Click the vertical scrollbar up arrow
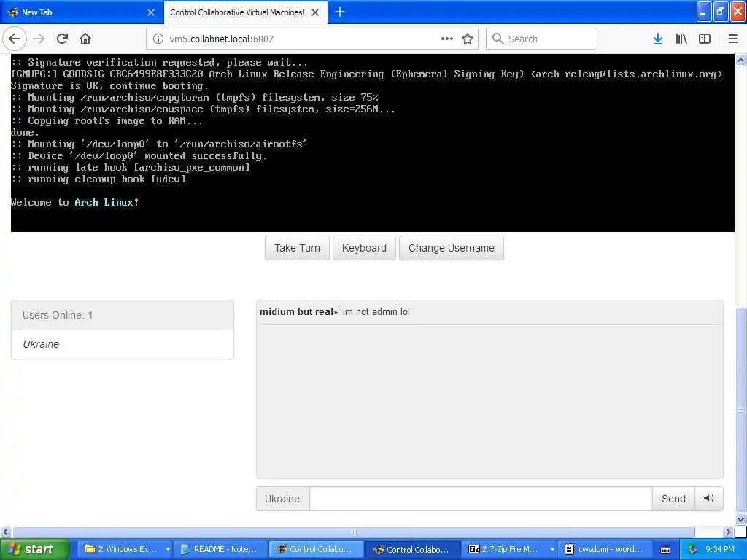 pos(740,60)
